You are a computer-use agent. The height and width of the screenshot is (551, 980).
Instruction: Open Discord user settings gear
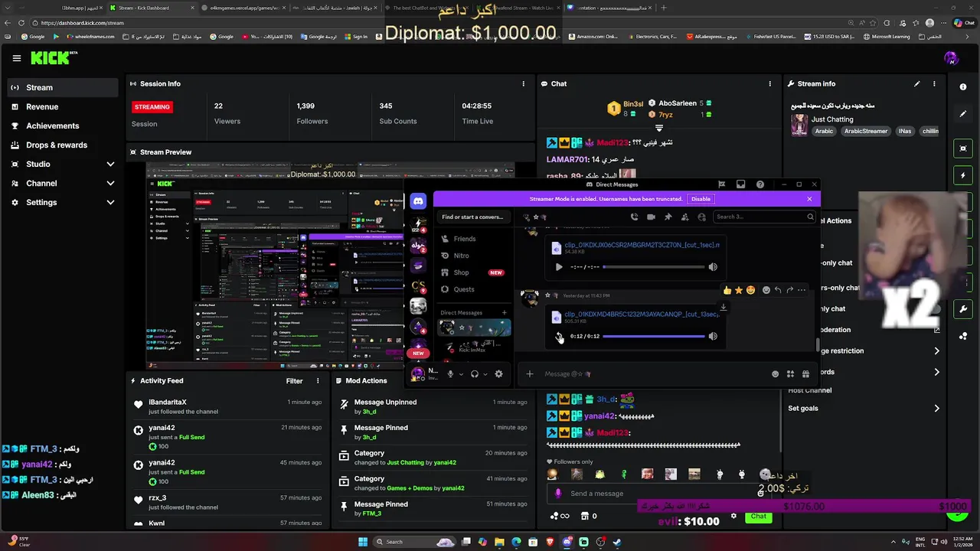(x=499, y=373)
